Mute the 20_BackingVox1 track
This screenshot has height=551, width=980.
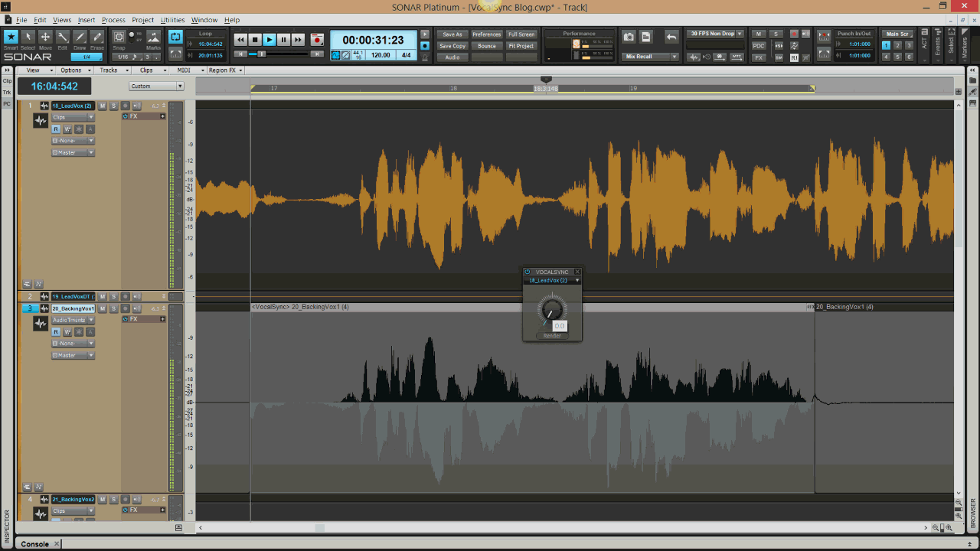pos(103,308)
